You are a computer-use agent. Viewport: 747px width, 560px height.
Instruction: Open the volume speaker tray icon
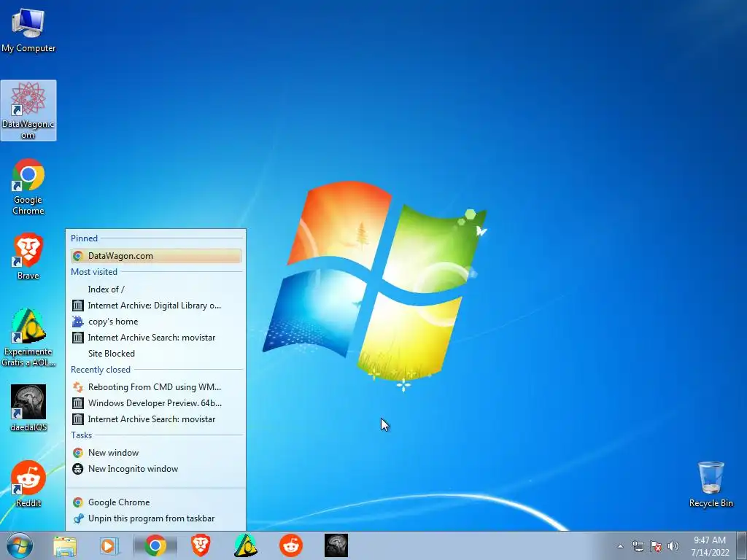(x=673, y=546)
